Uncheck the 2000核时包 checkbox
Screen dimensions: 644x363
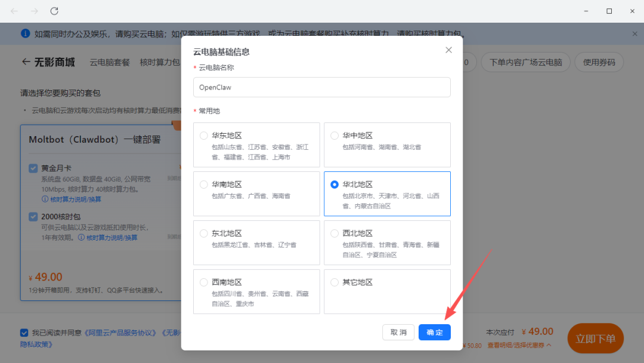coord(33,217)
